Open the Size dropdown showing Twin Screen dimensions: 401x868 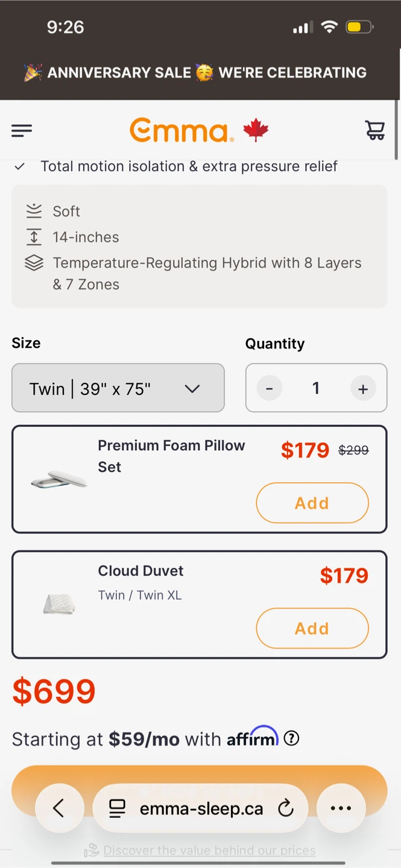[118, 388]
